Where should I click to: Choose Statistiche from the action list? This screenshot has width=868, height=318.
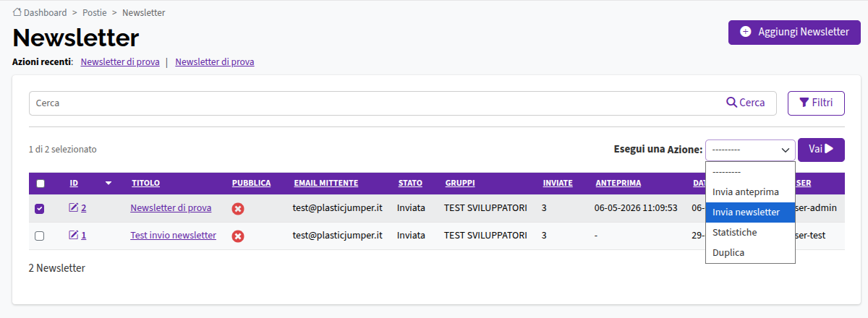[750, 233]
